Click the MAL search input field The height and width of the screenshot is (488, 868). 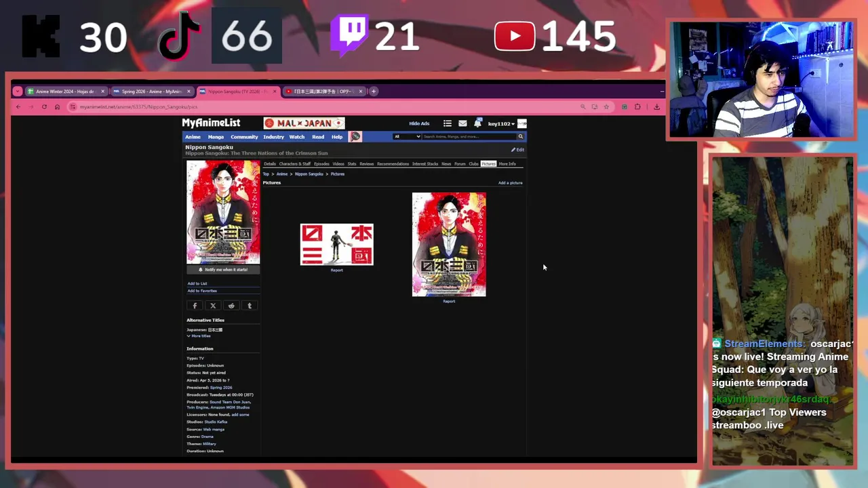tap(469, 136)
